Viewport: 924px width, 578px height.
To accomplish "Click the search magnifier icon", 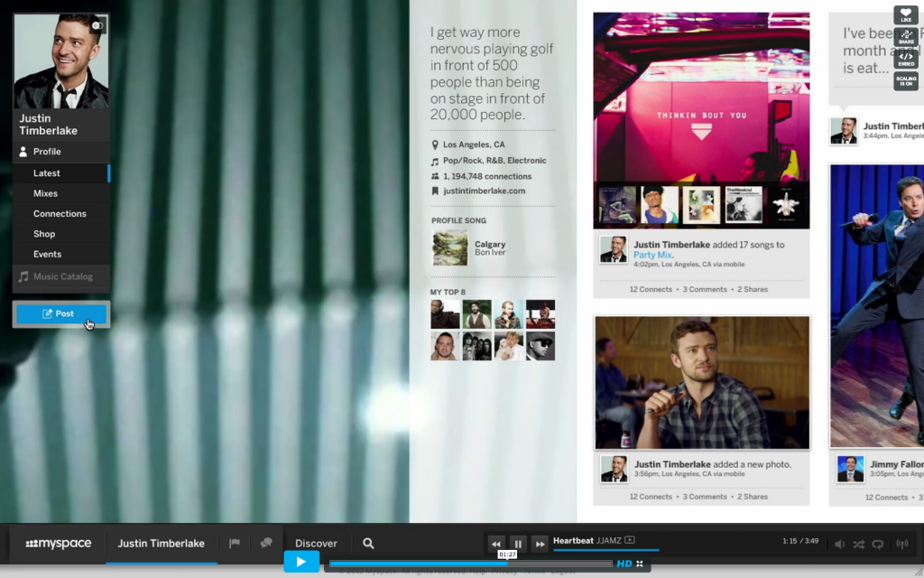I will (x=368, y=543).
